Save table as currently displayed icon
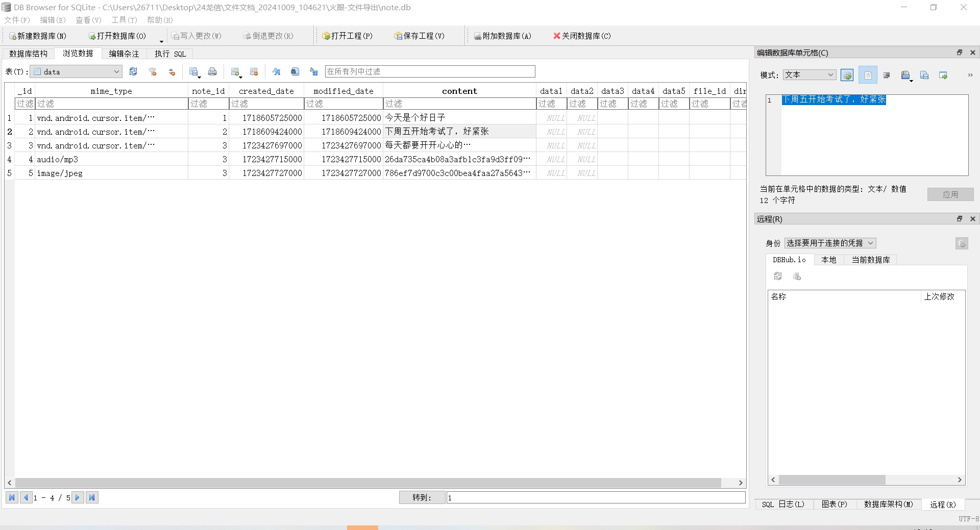Viewport: 980px width, 530px height. tap(193, 71)
